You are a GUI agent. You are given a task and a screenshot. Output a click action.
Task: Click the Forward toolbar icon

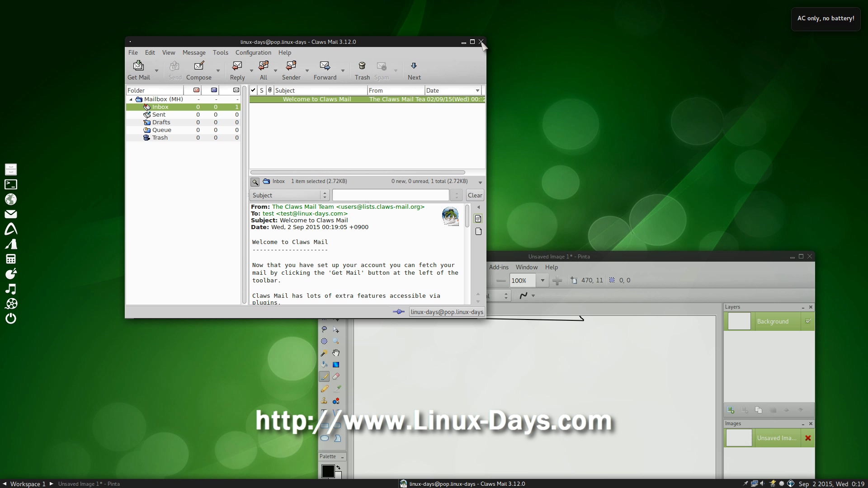[x=325, y=66]
